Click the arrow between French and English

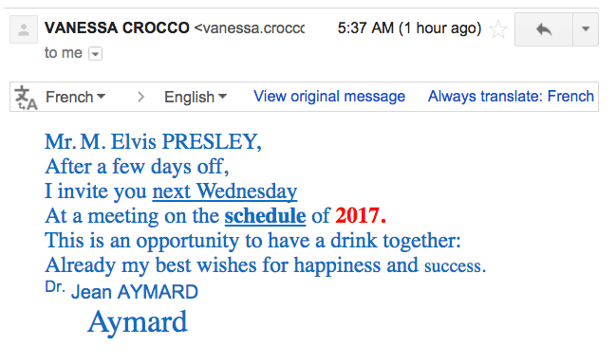(140, 97)
